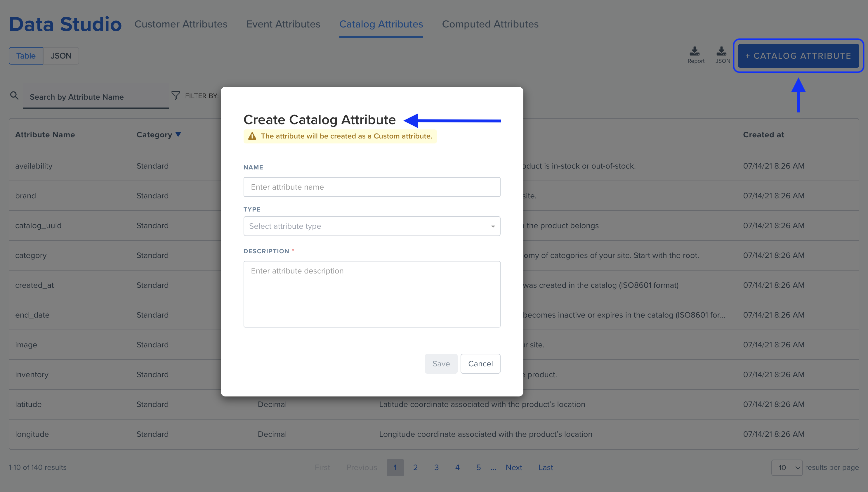
Task: Click the FILTER BY label
Action: point(202,96)
